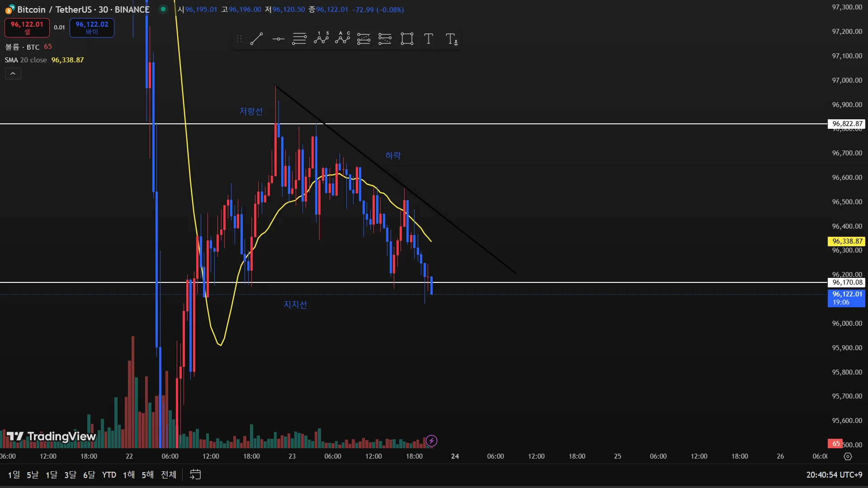Open timezone menu showing UTC+9
868x488 pixels.
(834, 475)
